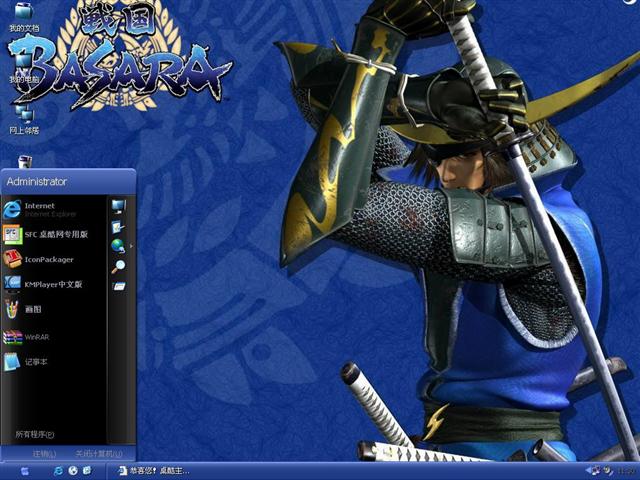
Task: Expand the arrow beside the globe icon
Action: click(131, 246)
